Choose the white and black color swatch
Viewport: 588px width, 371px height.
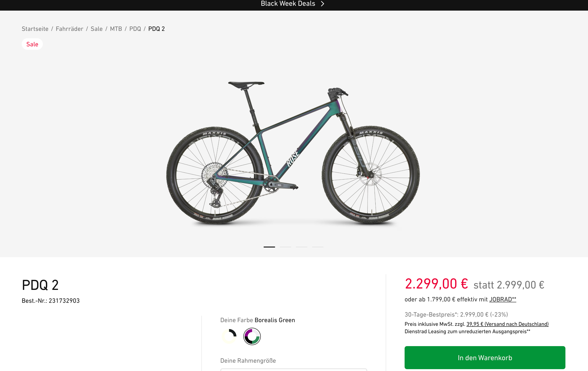[229, 336]
